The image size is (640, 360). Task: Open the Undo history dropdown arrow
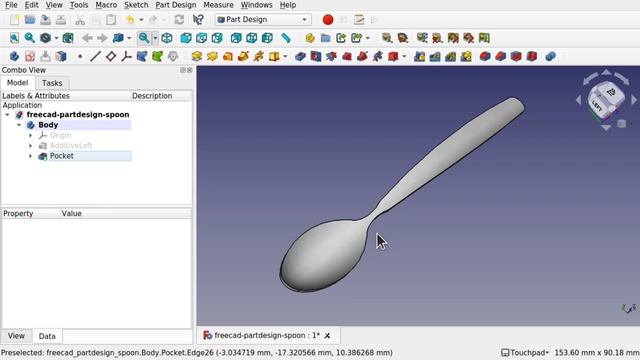[141, 20]
